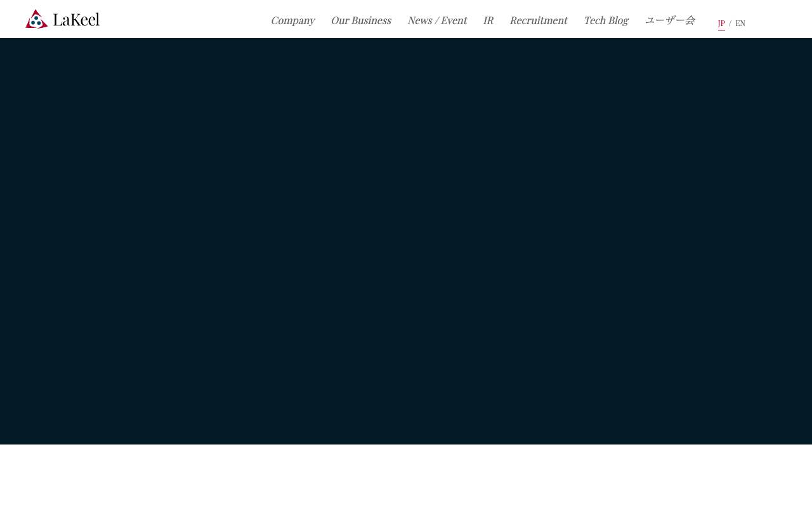Expand the Recruitment navigation dropdown
This screenshot has height=508, width=812.
[539, 20]
